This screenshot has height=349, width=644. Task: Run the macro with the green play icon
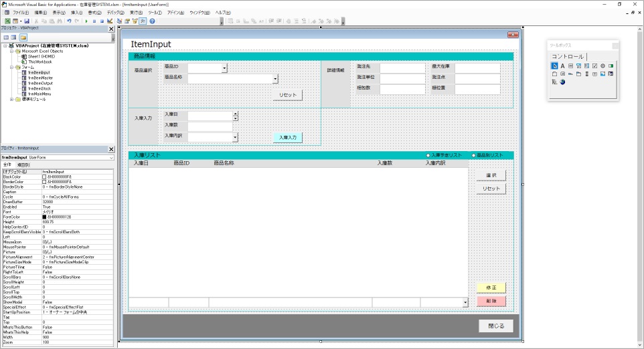click(x=86, y=21)
